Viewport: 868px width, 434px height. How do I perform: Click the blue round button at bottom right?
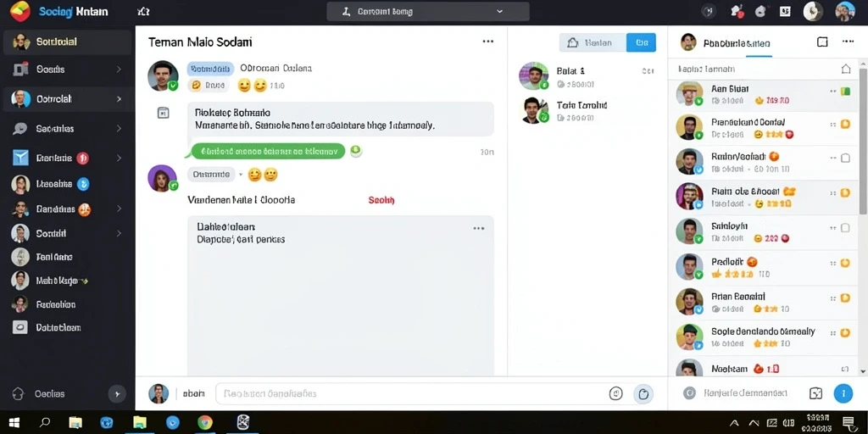[x=843, y=393]
